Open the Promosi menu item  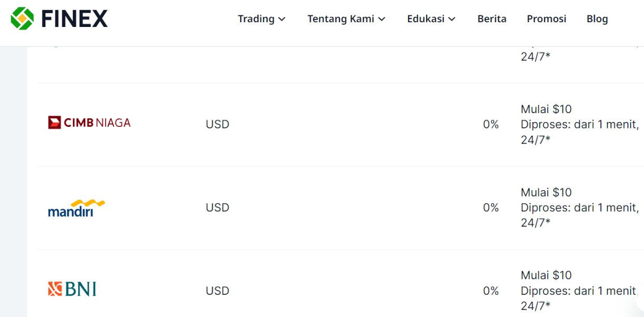coord(546,19)
